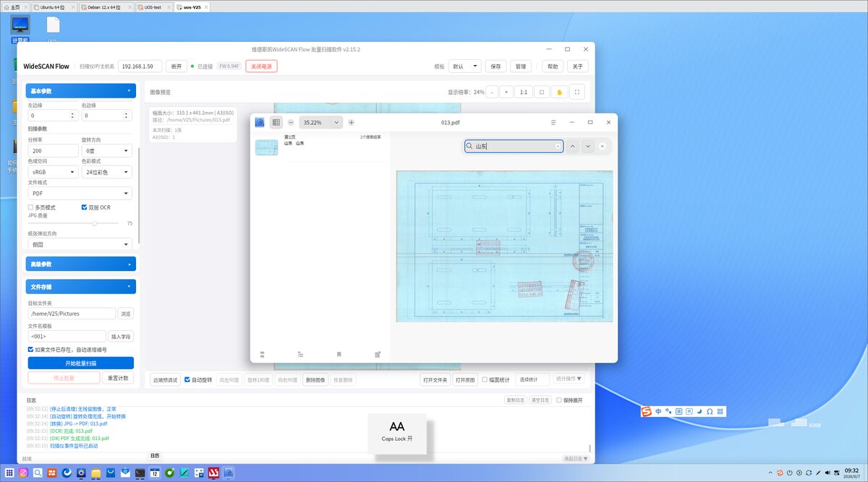Click the 浏览 browse folder button
The image size is (868, 482).
126,314
